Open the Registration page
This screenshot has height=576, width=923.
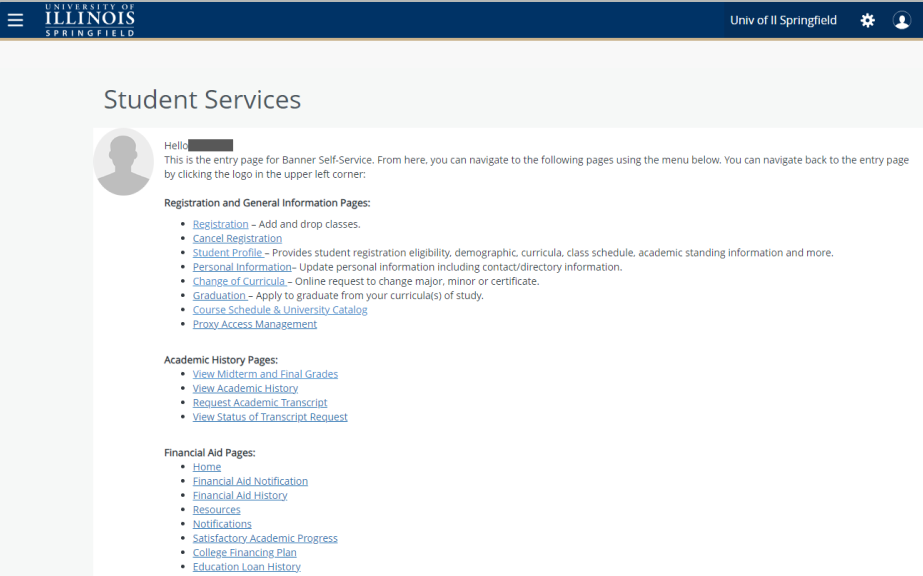220,224
